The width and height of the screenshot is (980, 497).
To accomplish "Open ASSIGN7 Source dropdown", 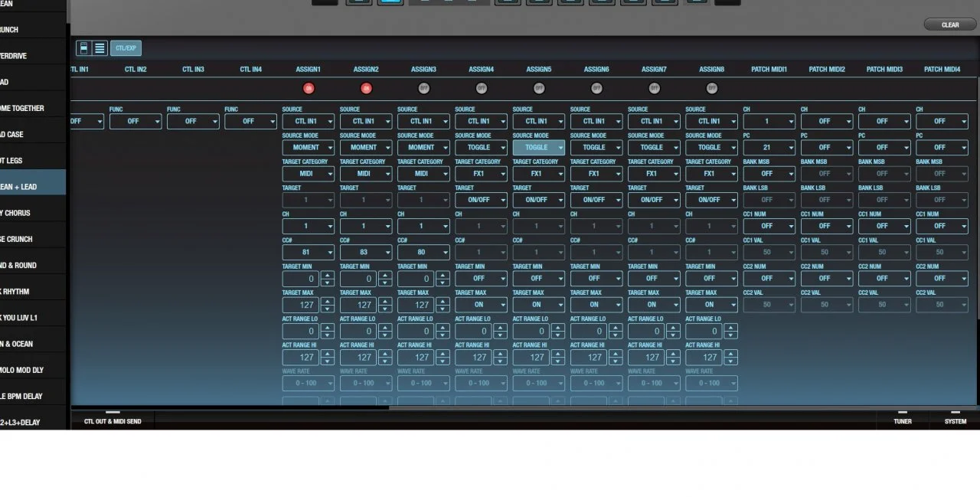I will tap(654, 121).
